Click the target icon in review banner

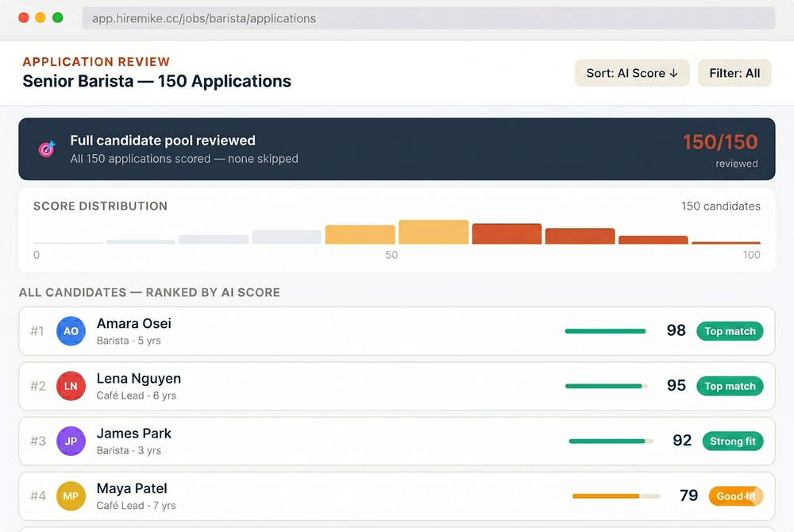tap(47, 148)
